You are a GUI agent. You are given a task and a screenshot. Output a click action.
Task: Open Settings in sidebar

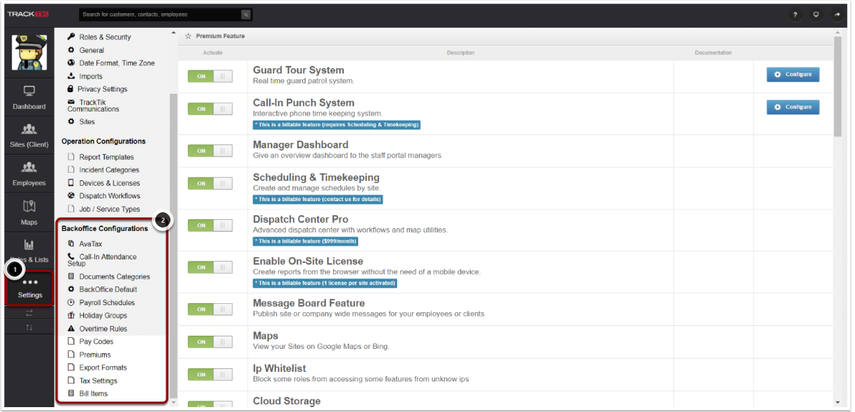click(x=29, y=288)
